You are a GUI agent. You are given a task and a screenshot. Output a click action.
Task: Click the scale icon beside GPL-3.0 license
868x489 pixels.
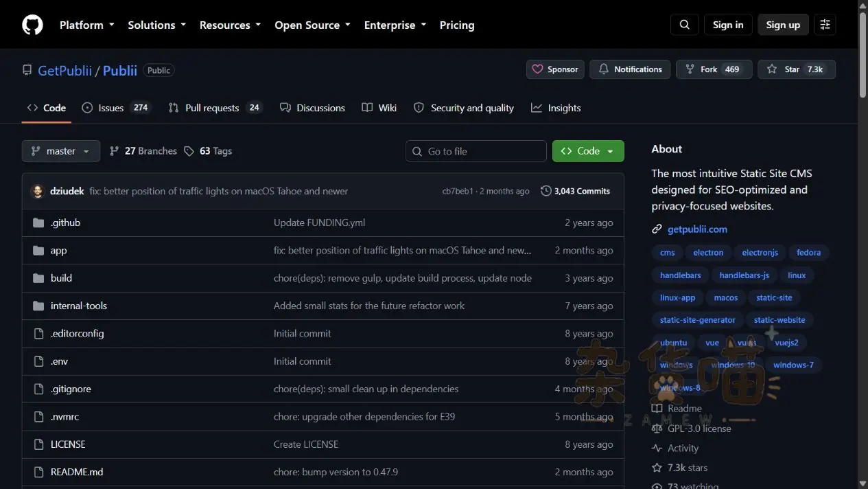(x=657, y=429)
